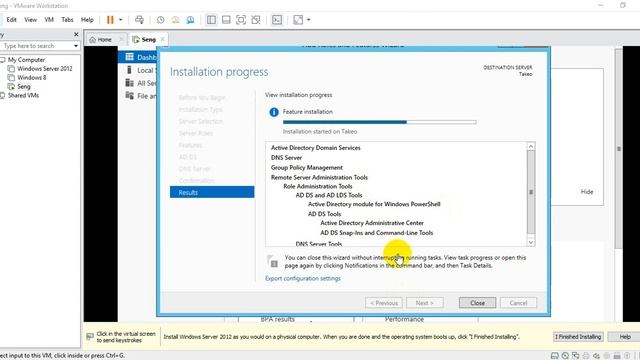Close the installation wizard
The height and width of the screenshot is (360, 640).
tap(478, 303)
